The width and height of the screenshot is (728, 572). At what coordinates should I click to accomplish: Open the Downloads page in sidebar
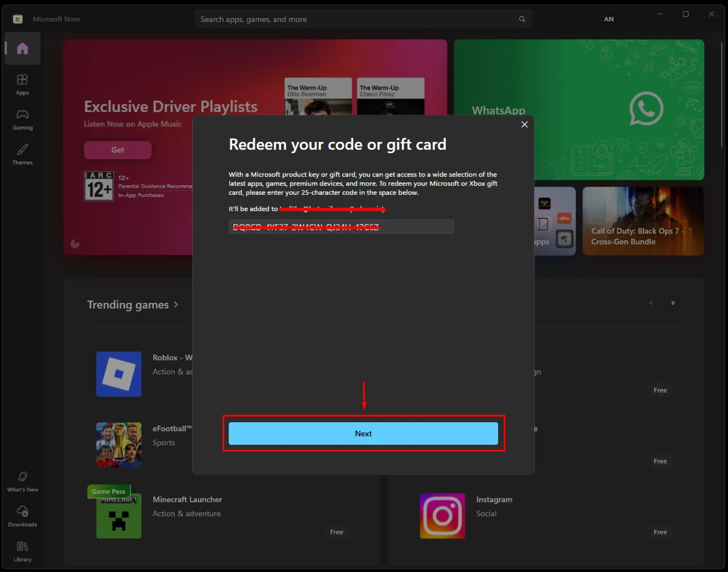click(23, 516)
